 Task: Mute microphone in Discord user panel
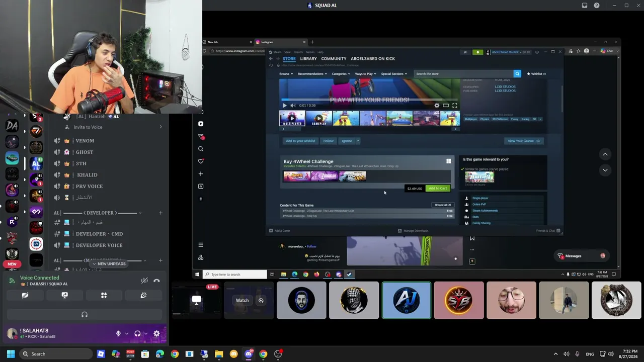pos(118,333)
